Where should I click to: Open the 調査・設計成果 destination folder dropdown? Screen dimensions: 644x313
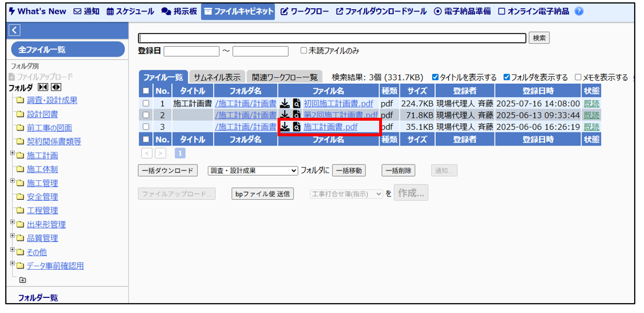coord(252,170)
